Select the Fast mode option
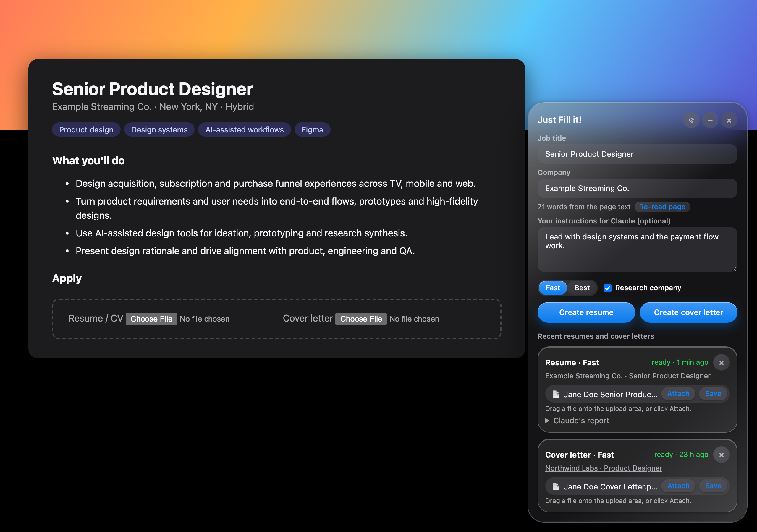 tap(553, 288)
